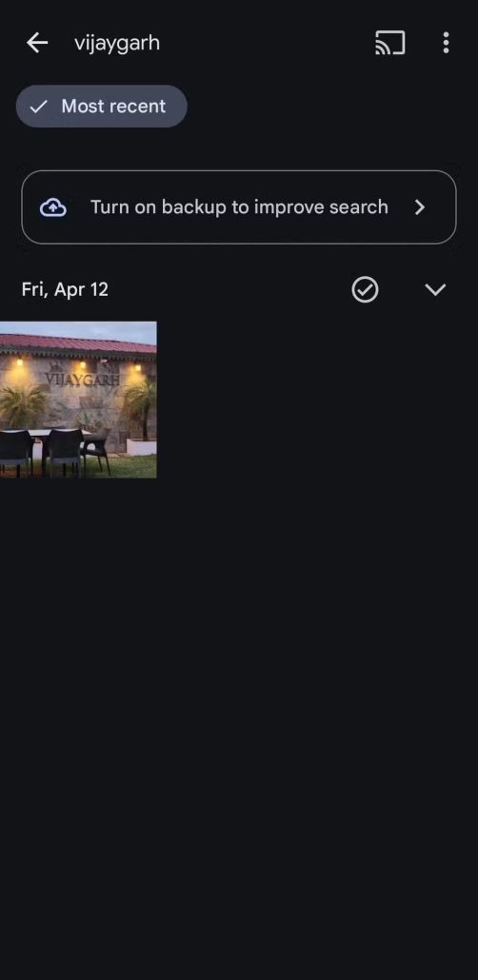The height and width of the screenshot is (980, 478).
Task: Tap the VIJAYGARH sign lettering in photo
Action: coord(82,380)
